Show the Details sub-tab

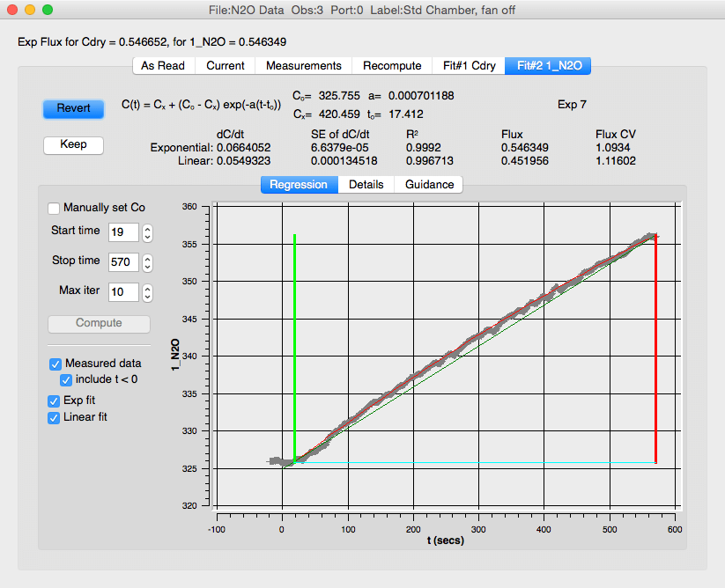click(x=366, y=185)
